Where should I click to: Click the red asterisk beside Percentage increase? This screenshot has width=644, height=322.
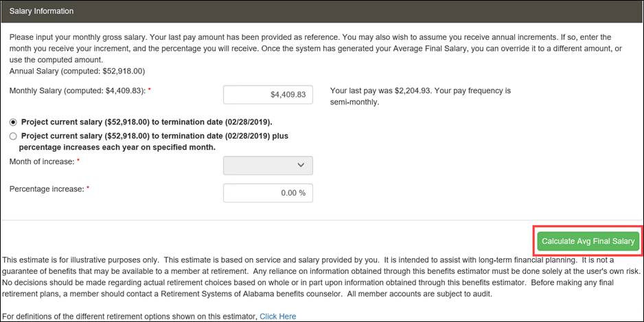coord(88,187)
